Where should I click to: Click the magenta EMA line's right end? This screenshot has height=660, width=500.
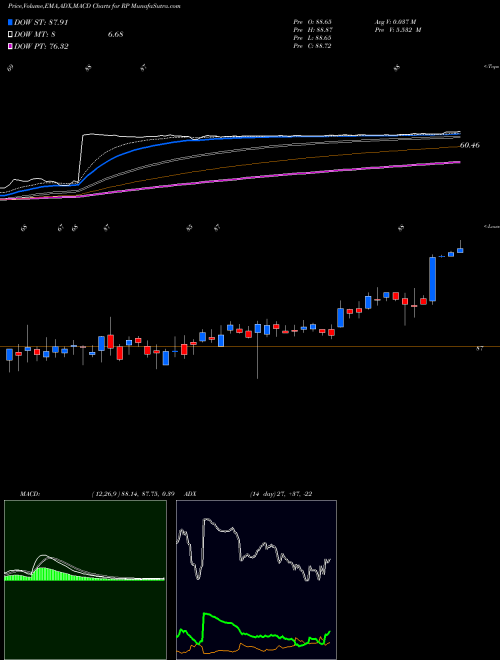point(459,162)
